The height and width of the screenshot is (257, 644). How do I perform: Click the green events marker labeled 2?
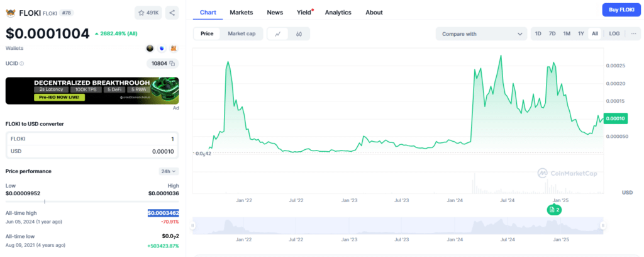tap(554, 210)
